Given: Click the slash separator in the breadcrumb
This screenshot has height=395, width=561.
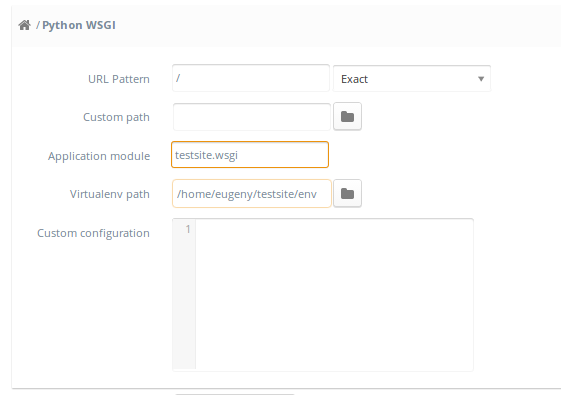Looking at the screenshot, I should coord(38,25).
